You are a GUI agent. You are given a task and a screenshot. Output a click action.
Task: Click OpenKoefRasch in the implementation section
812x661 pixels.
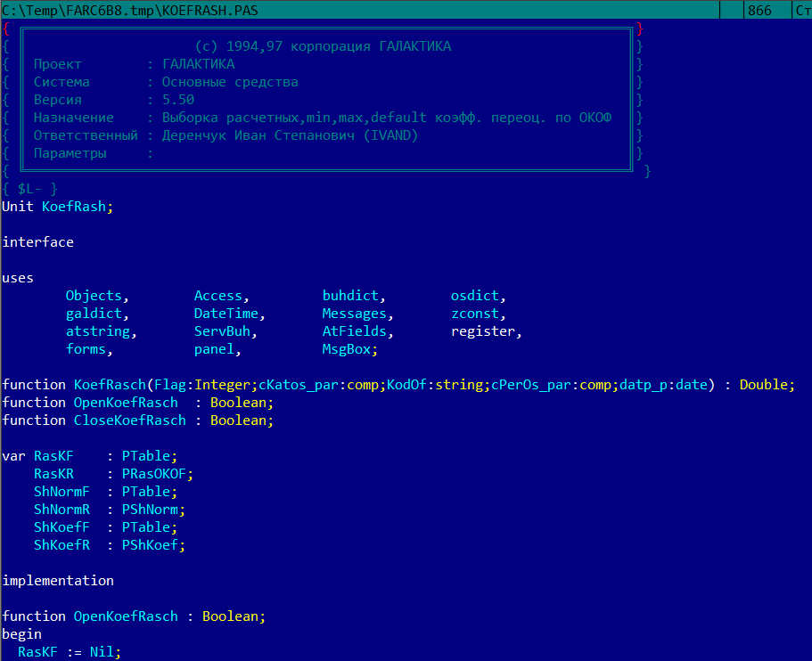tap(126, 616)
